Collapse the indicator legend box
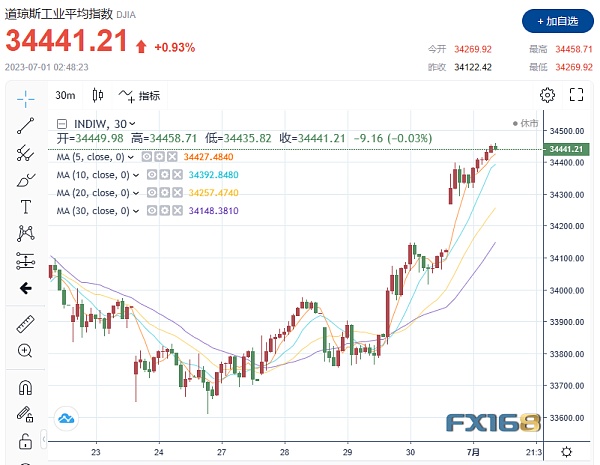Screen dimensions: 600x465 [62, 124]
